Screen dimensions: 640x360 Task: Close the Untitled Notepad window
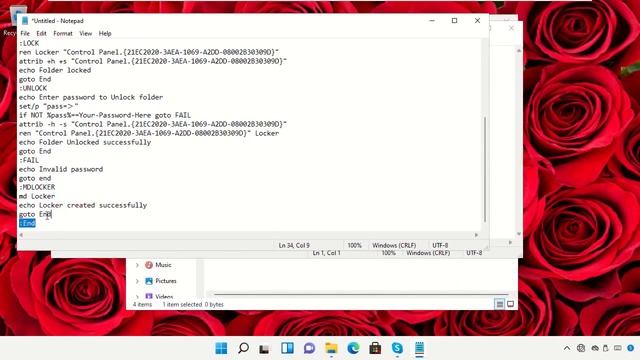[477, 20]
